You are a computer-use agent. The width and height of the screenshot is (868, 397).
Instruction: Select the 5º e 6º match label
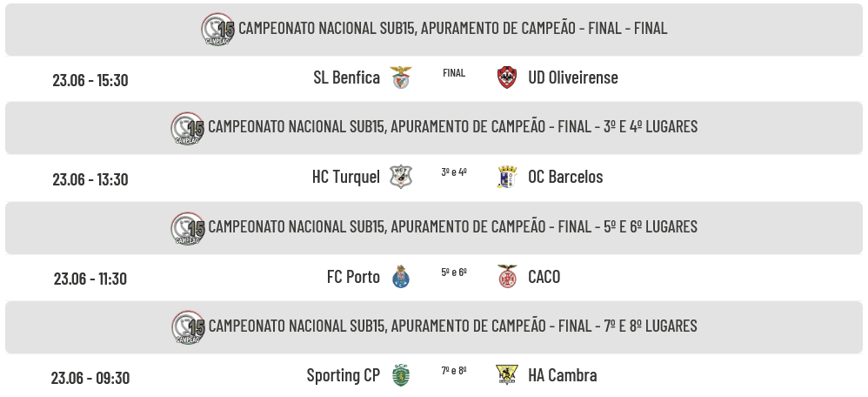[454, 273]
